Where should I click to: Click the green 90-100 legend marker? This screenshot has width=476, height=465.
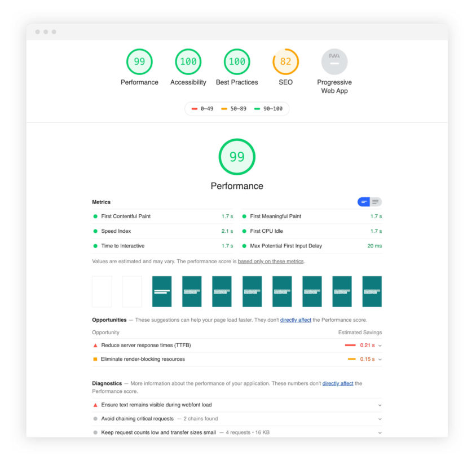click(x=257, y=109)
